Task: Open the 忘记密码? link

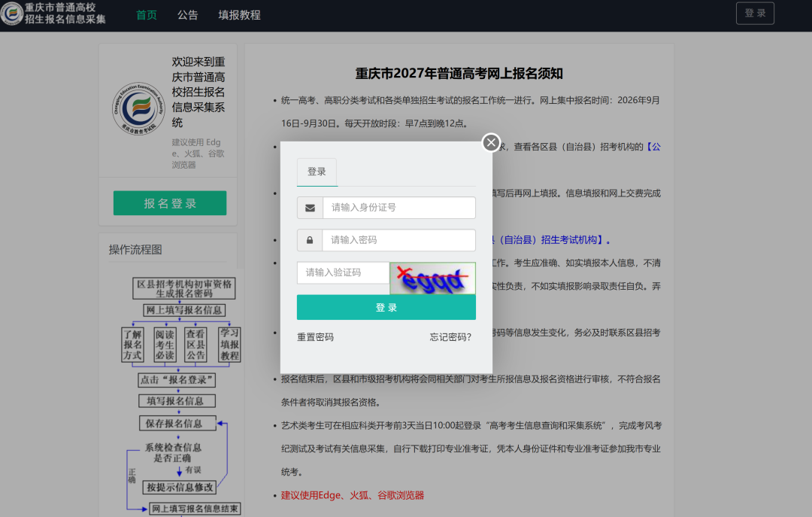Action: coord(450,337)
